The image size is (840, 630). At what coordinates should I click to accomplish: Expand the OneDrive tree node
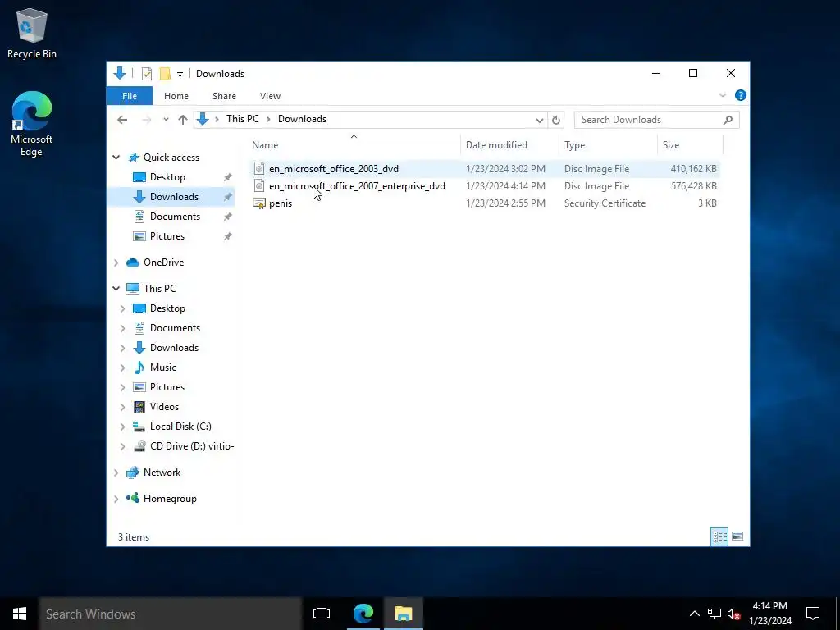pyautogui.click(x=116, y=262)
